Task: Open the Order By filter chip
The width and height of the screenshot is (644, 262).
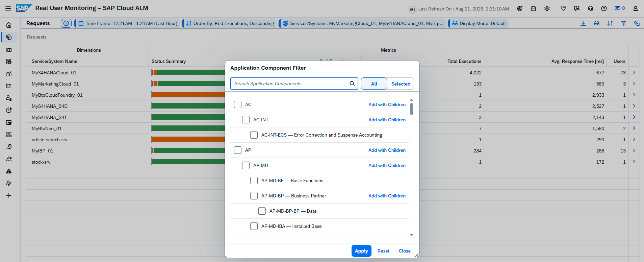Action: pyautogui.click(x=230, y=23)
